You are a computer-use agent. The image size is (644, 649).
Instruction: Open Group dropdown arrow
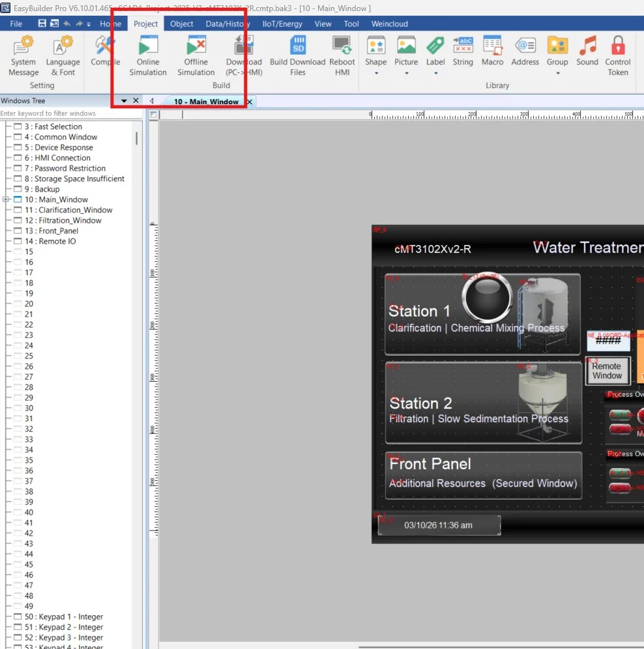(558, 73)
